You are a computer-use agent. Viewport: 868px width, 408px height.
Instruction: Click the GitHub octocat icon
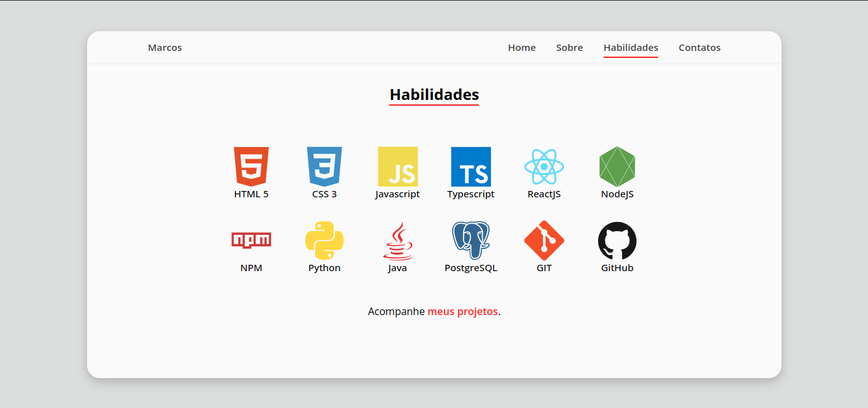point(617,241)
